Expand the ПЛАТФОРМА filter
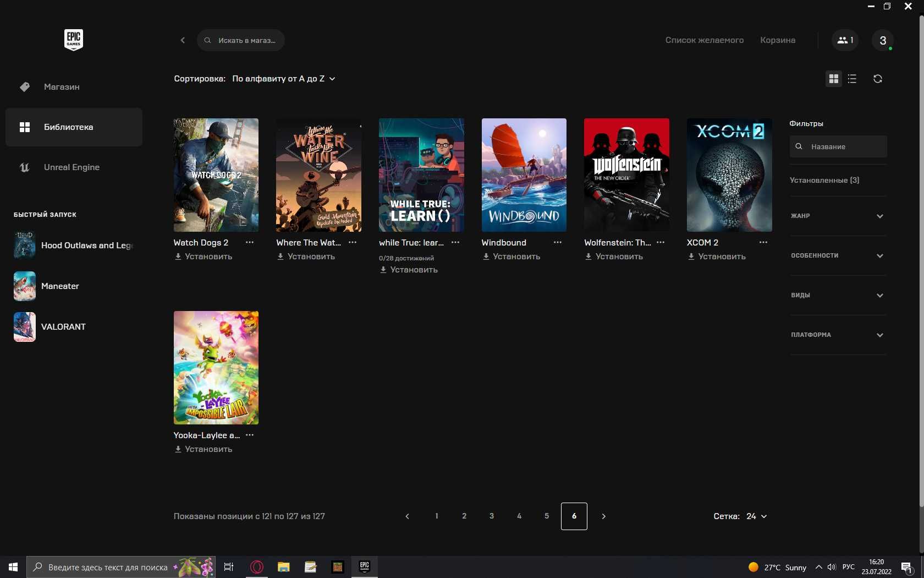 [x=838, y=335]
